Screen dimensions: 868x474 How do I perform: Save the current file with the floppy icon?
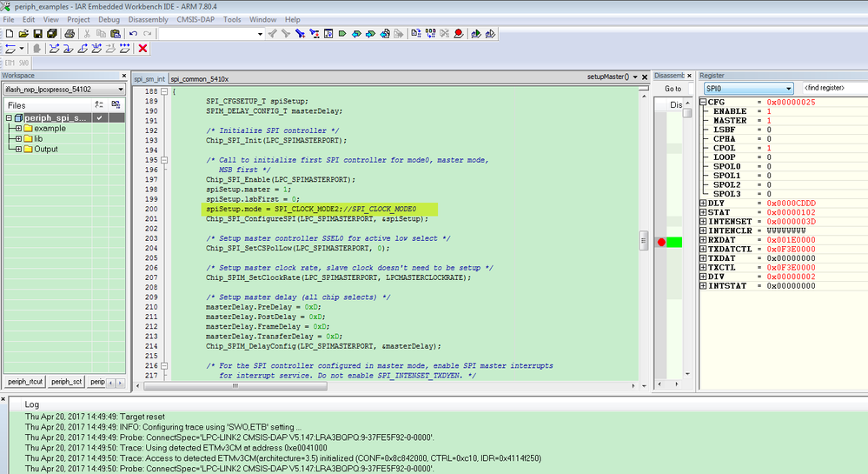[37, 34]
